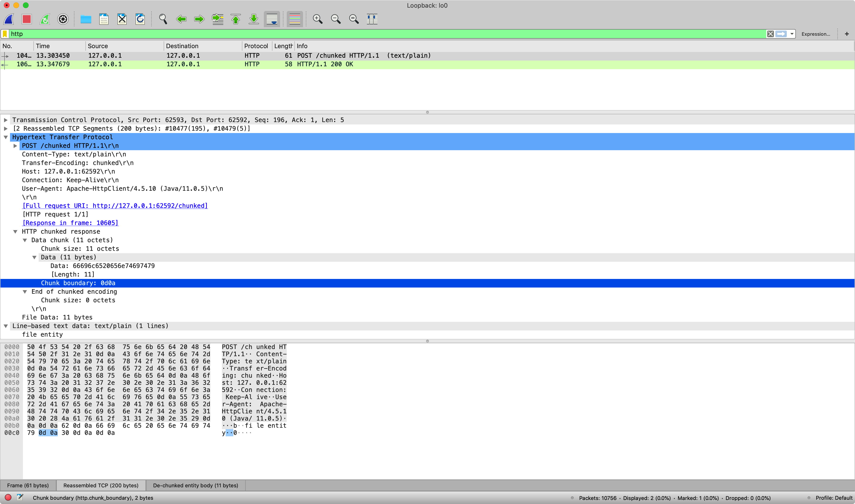Click the resize columns icon
Image resolution: width=855 pixels, height=504 pixels.
pos(372,19)
